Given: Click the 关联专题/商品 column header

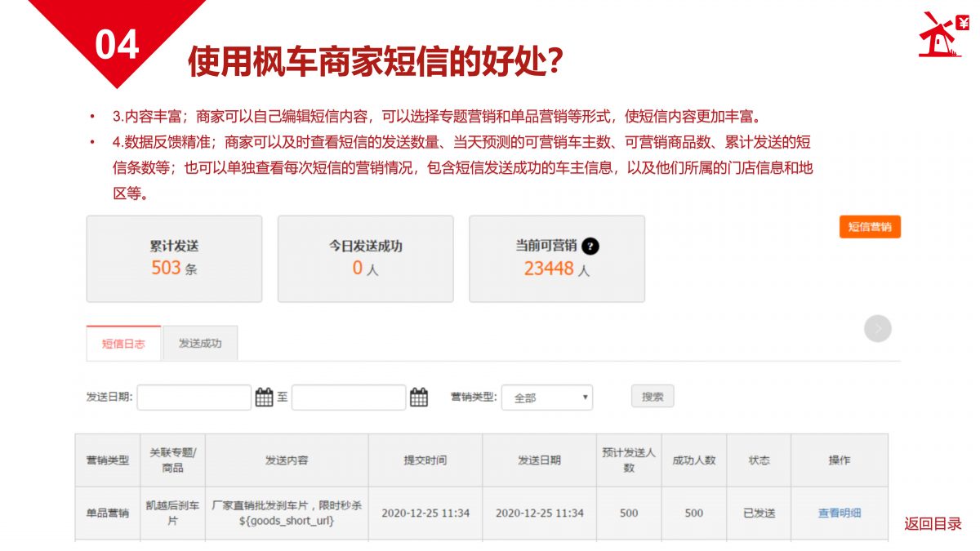Looking at the screenshot, I should point(173,460).
